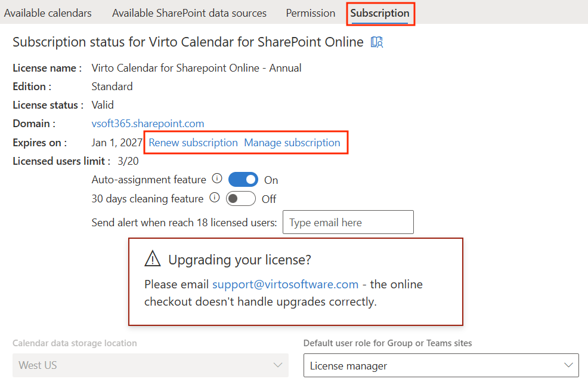Switch to the Available calendars tab
Viewport: 588px width, 388px height.
pos(48,13)
